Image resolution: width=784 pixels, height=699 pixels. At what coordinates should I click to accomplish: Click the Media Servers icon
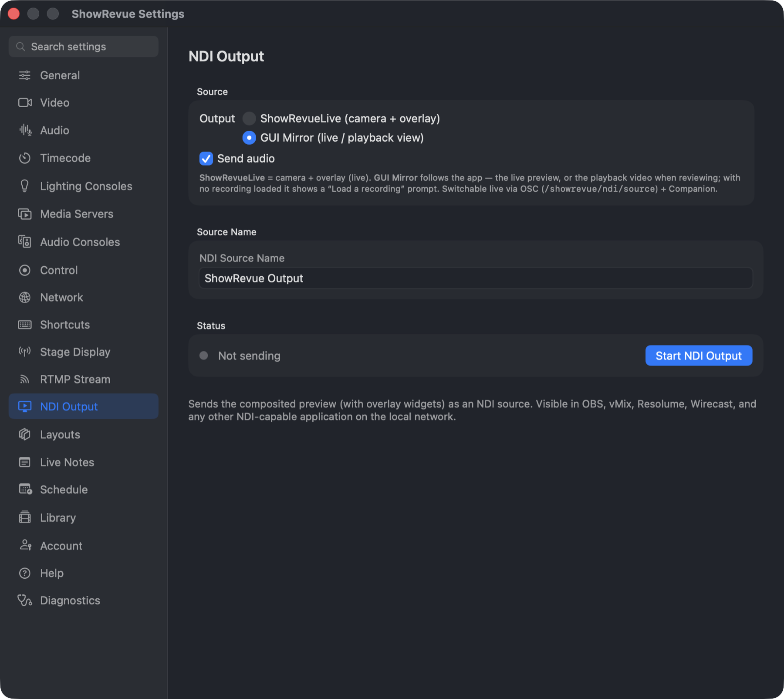click(25, 214)
